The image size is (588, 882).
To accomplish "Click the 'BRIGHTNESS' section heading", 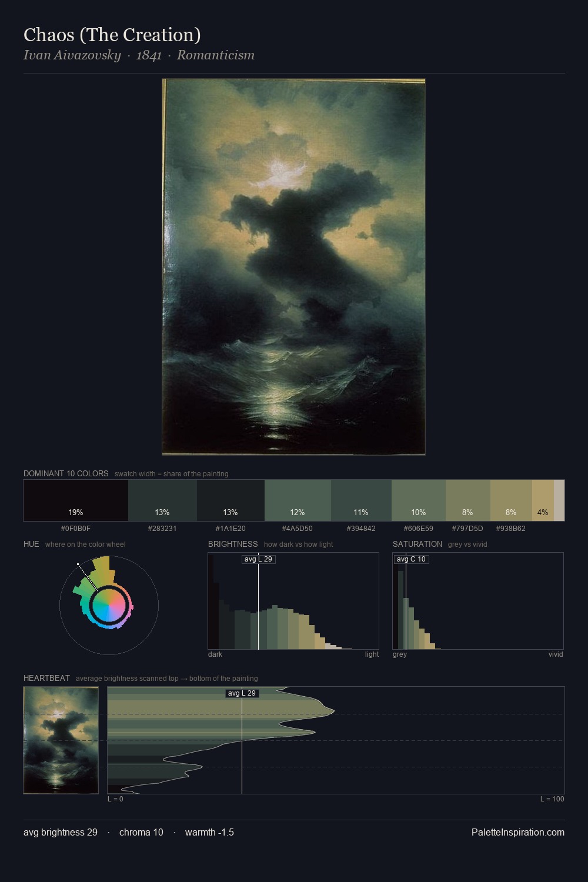I will coord(233,544).
